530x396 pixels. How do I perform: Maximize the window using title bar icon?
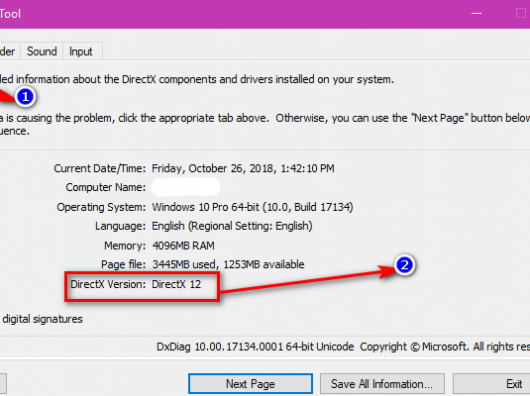click(x=521, y=14)
